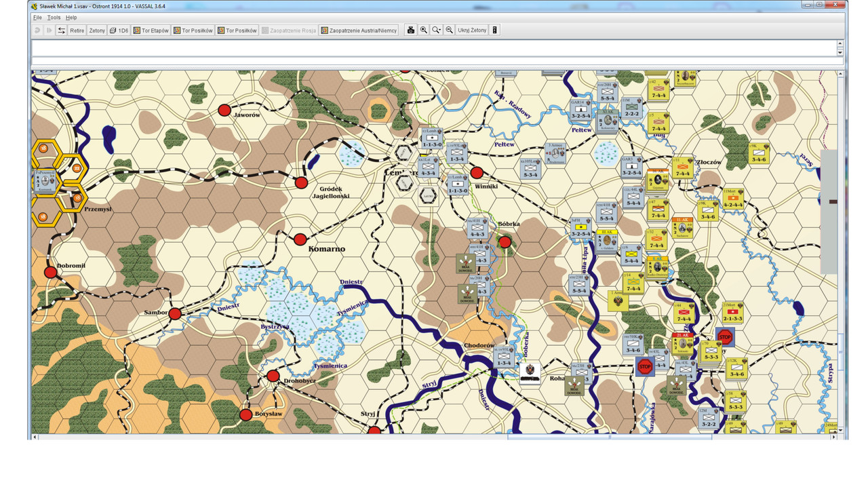Select the III AK corps leader counter
This screenshot has width=868, height=491.
607,240
